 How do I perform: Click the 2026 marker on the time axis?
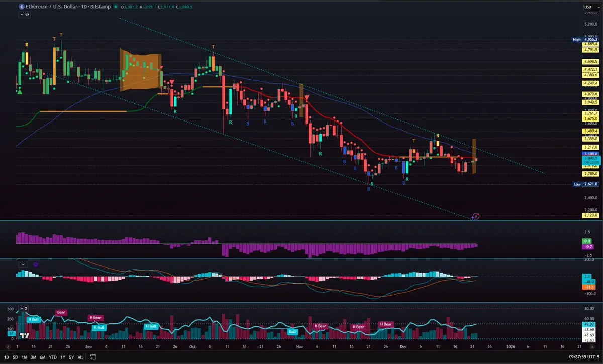pos(511,347)
